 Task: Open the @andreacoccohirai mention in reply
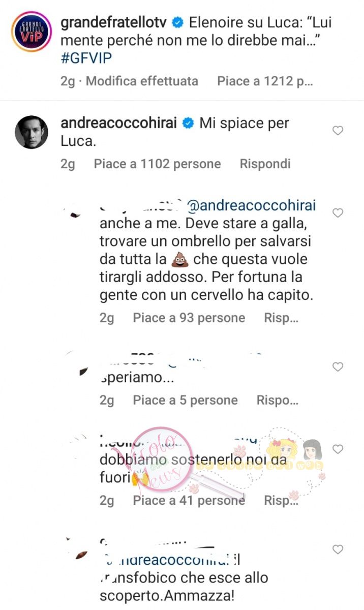(x=252, y=205)
